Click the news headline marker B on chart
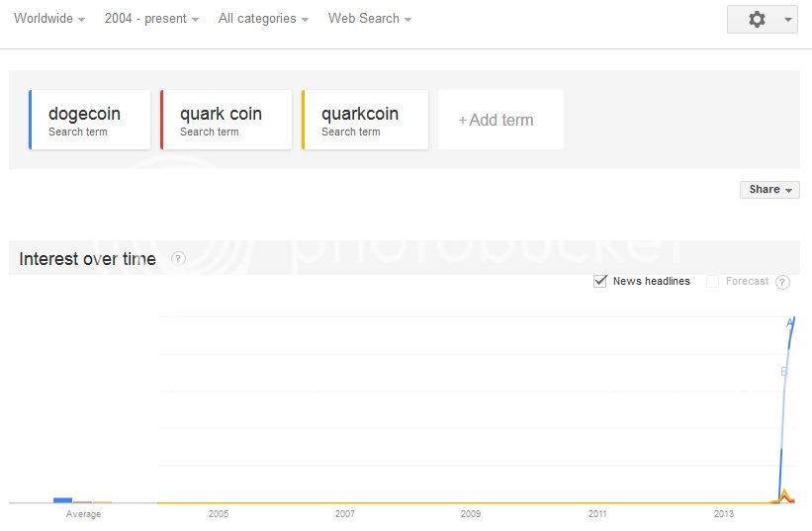This screenshot has width=812, height=531. 784,372
